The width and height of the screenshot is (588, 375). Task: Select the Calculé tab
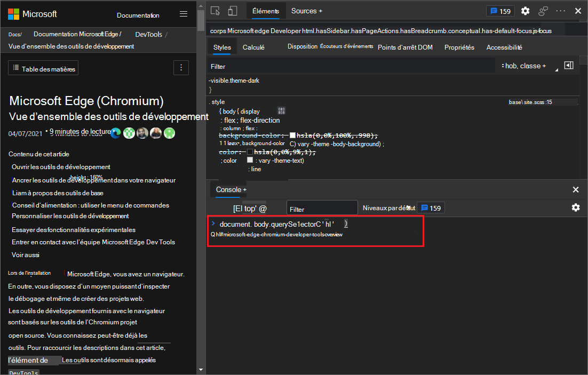253,47
